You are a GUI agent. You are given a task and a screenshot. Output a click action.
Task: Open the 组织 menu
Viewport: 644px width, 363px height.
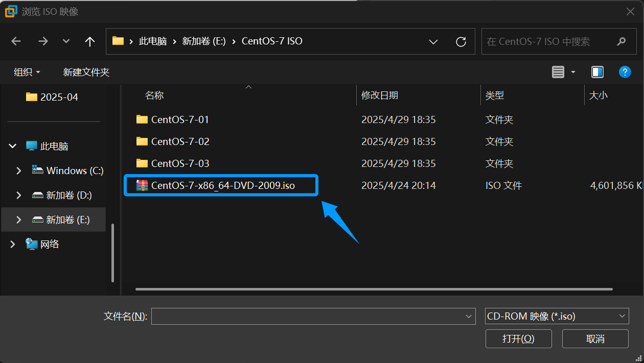27,72
